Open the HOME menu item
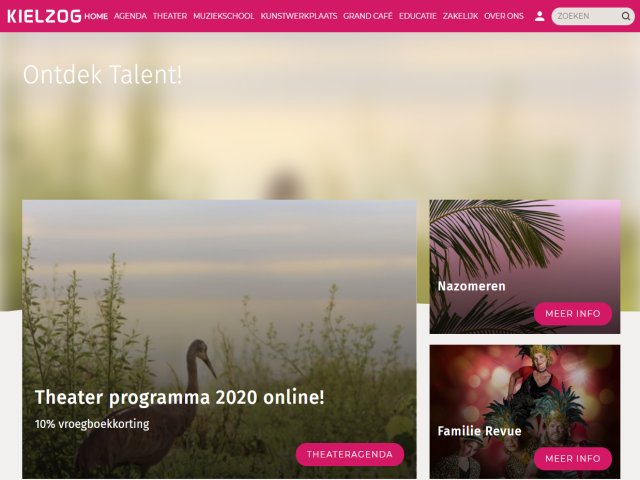The image size is (640, 480). (x=96, y=16)
